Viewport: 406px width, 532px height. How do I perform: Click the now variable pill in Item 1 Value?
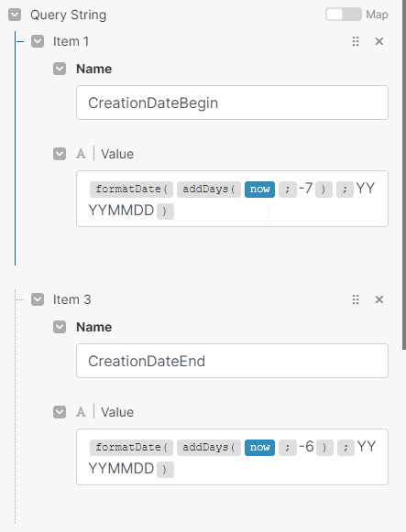259,189
